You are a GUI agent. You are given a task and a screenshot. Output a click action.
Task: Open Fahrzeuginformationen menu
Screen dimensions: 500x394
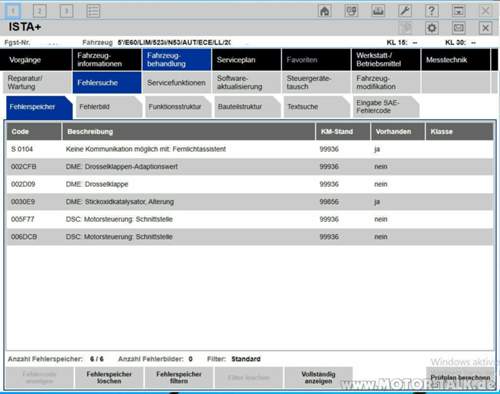tap(107, 60)
